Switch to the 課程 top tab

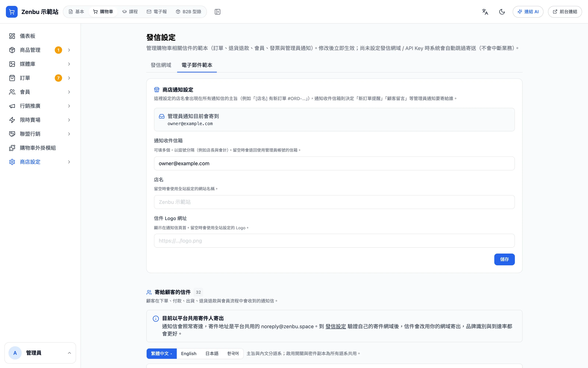[x=130, y=12]
